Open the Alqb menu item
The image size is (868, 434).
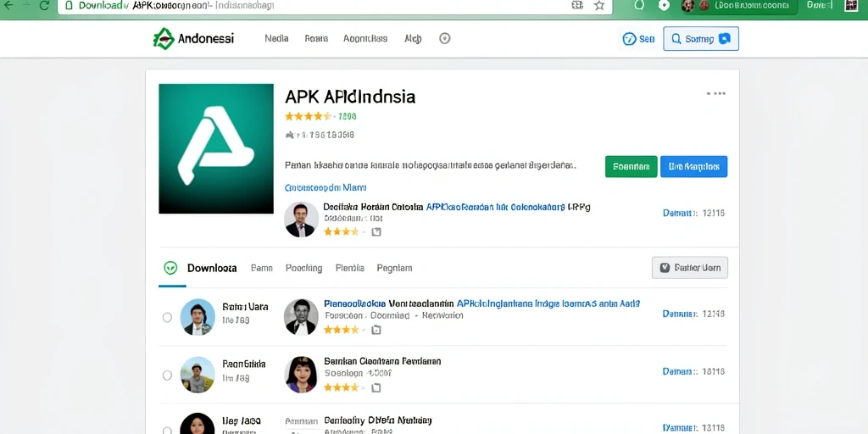(x=413, y=39)
